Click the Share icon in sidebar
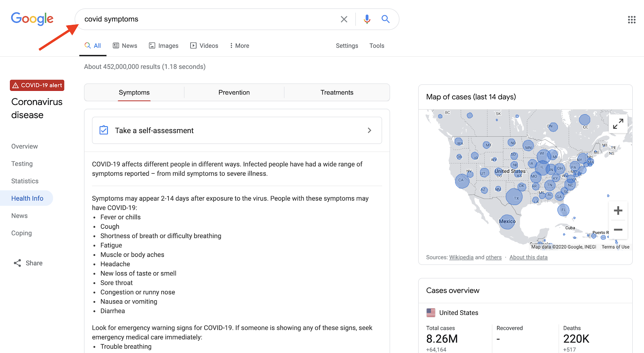Screen dimensions: 644x353 pos(17,263)
